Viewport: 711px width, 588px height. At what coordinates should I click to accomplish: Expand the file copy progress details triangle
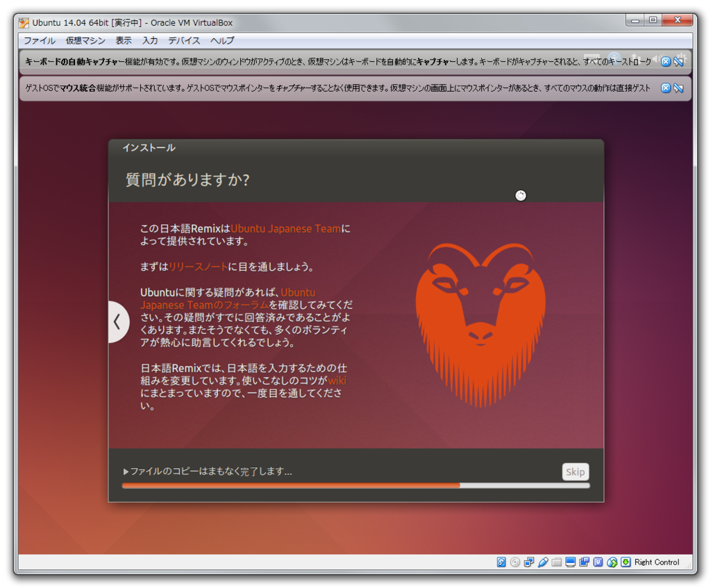[126, 471]
